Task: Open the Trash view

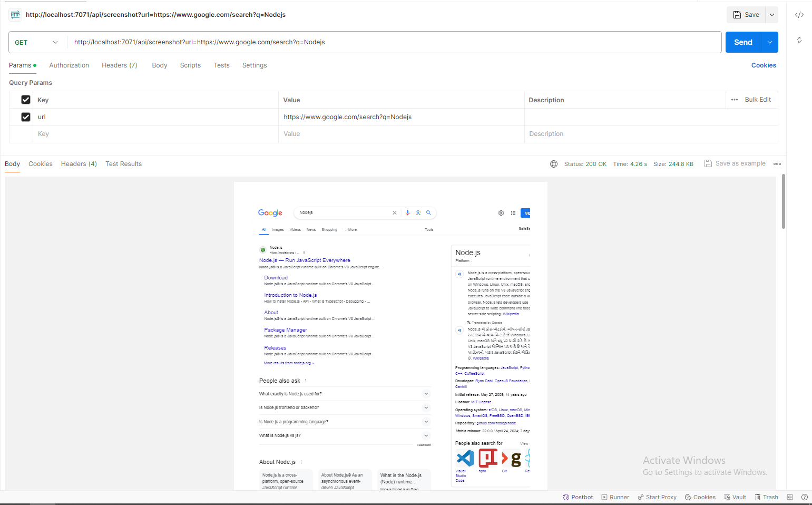Action: [766, 497]
